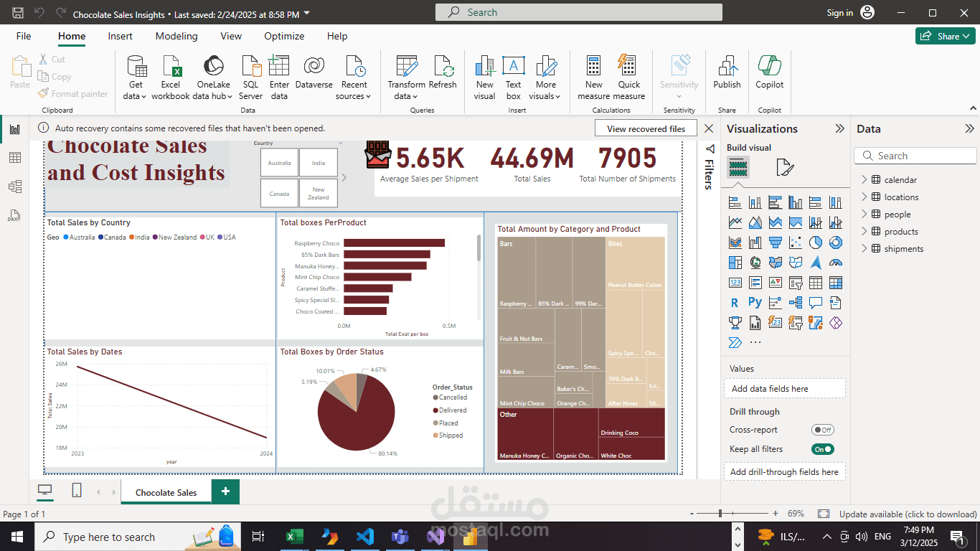Click Update available download link
The width and height of the screenshot is (980, 551).
[x=908, y=514]
